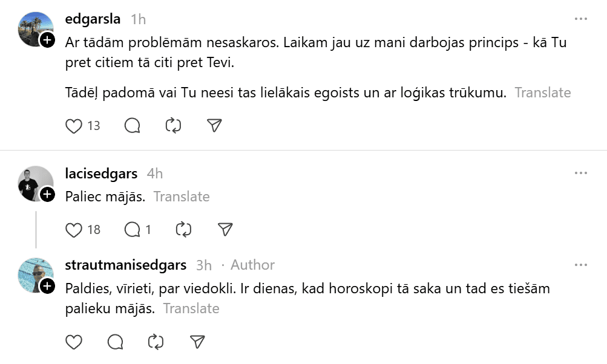
Task: Repost edgarsla's comment
Action: click(173, 126)
